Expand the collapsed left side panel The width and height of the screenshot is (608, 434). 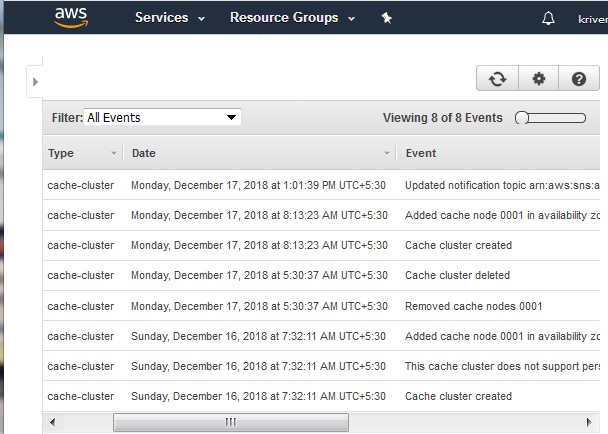tap(35, 81)
